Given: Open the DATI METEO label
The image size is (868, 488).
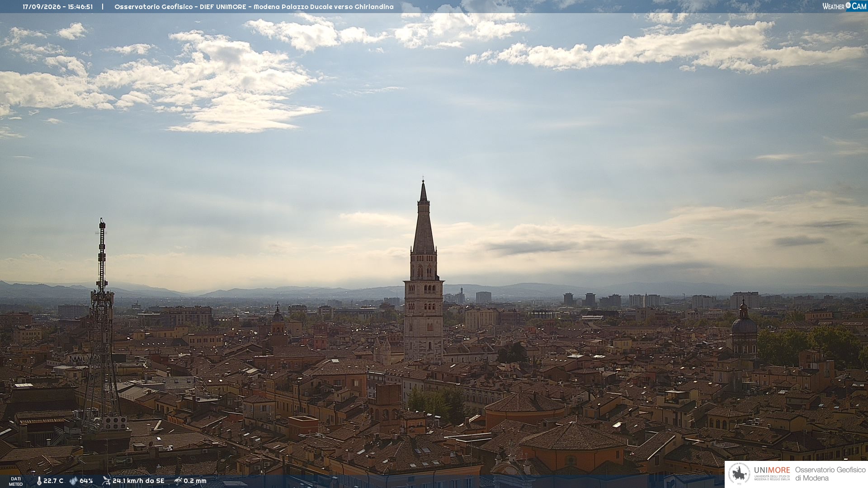Looking at the screenshot, I should tap(16, 481).
